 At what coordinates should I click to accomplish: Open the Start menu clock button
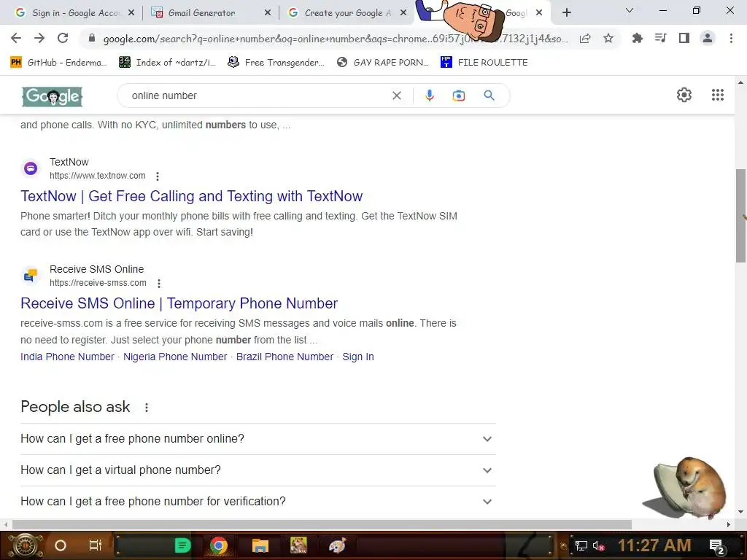pyautogui.click(x=25, y=545)
